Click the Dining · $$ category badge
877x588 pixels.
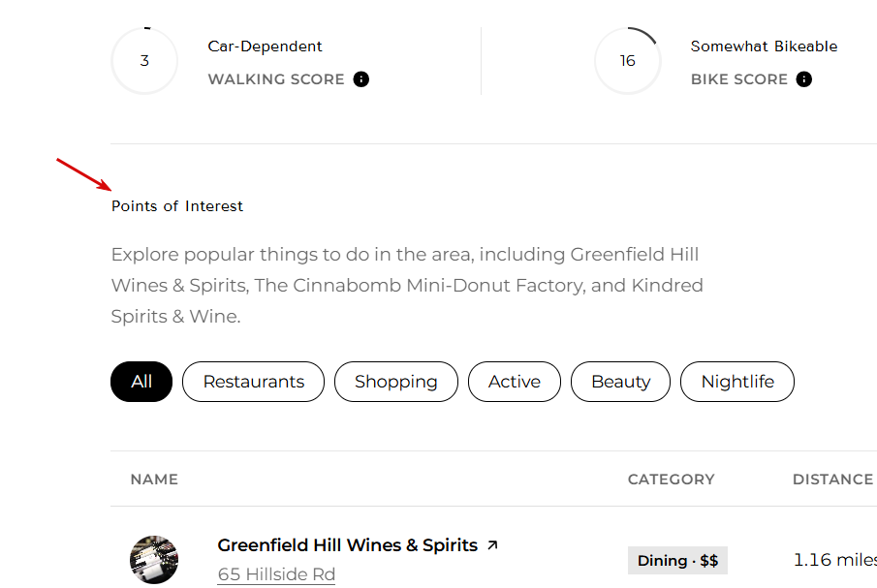[678, 561]
